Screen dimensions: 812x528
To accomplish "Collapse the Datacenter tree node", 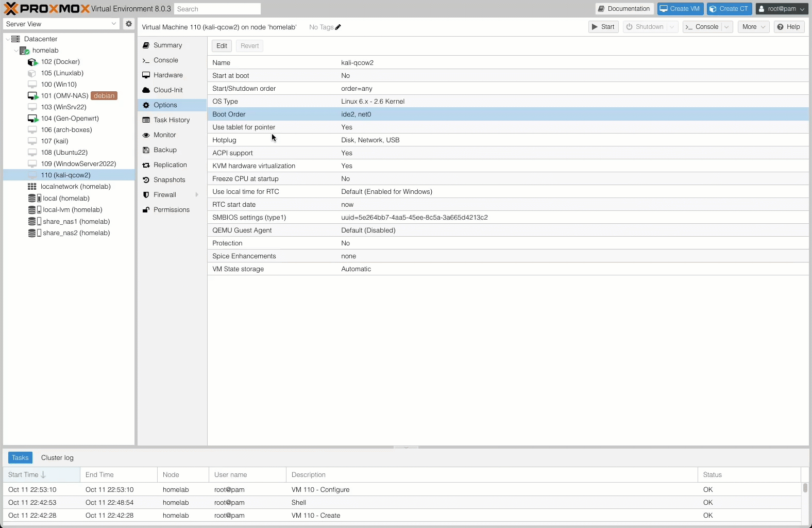I will 7,39.
